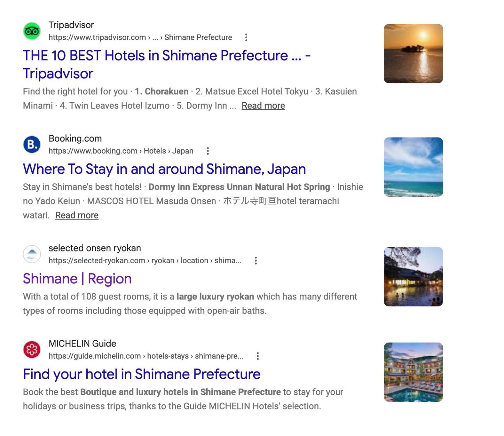Open three-dot menu for selected-ryokan.com result

(256, 261)
